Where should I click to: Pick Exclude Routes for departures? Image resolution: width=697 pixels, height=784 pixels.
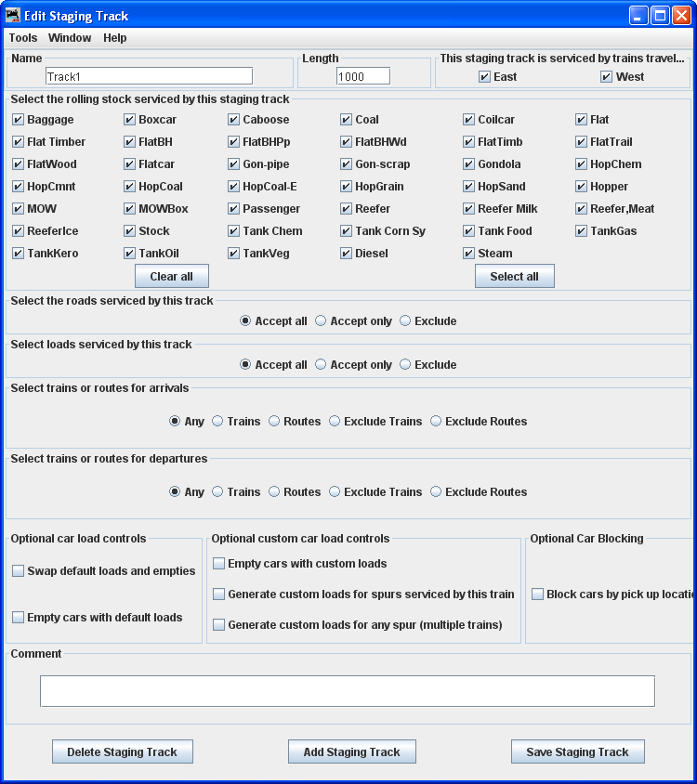click(x=436, y=492)
